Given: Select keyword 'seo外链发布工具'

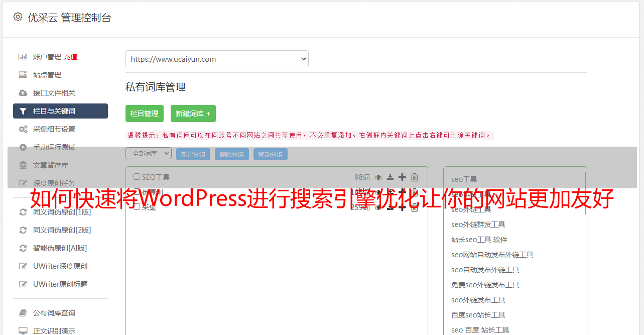Looking at the screenshot, I should pos(478,300).
